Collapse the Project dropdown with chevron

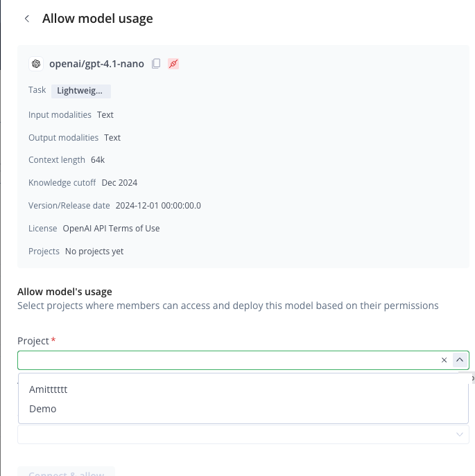460,360
